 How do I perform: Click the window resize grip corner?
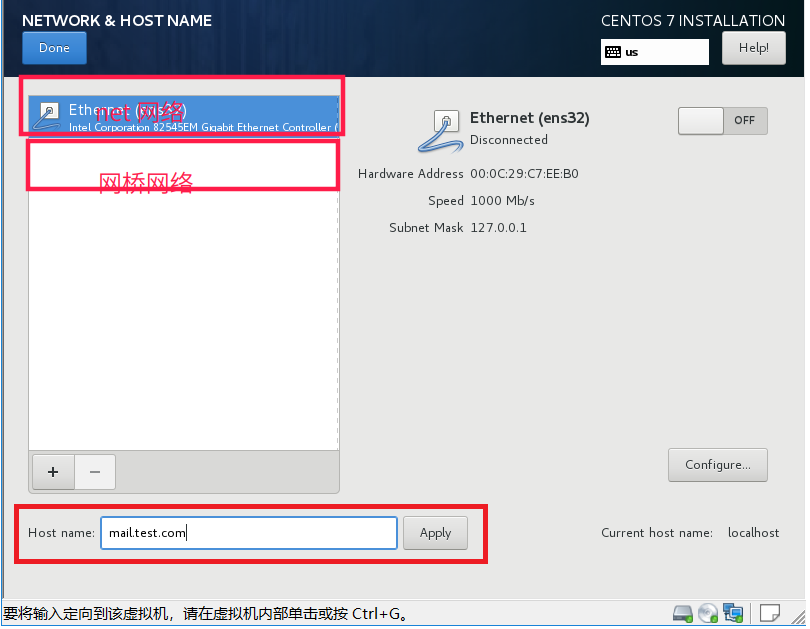798,616
